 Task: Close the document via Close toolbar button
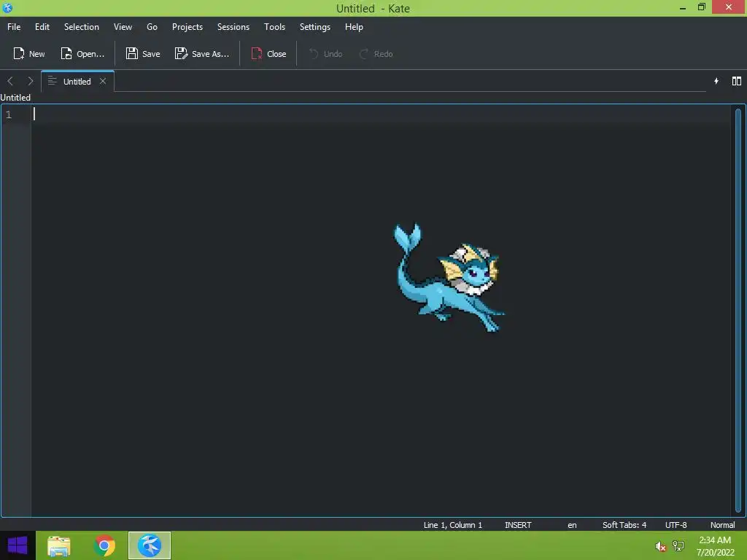(268, 54)
